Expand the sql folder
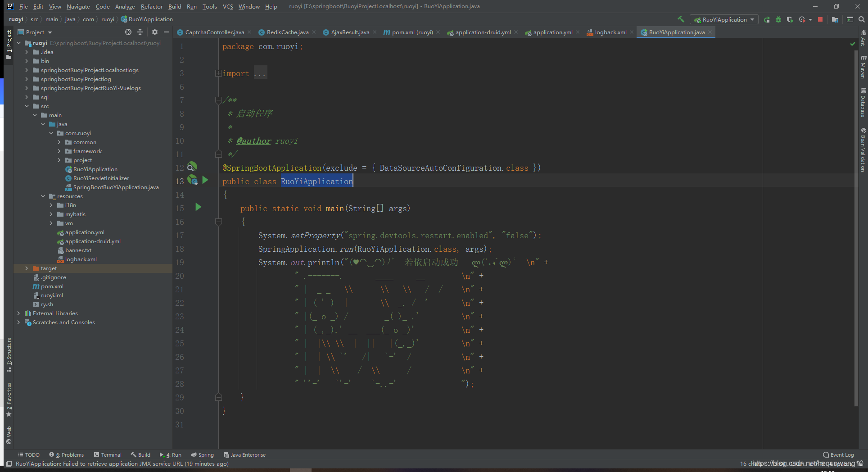This screenshot has height=472, width=868. click(27, 97)
